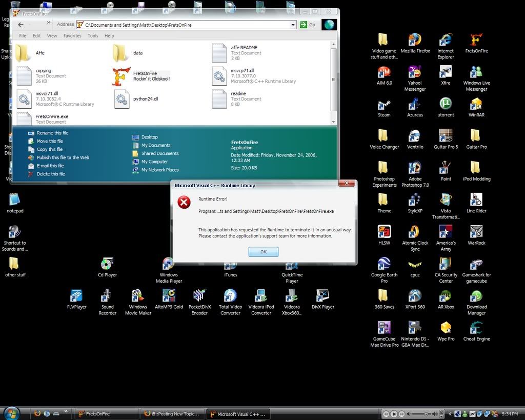The image size is (525, 420).
Task: Click OK in the Runtime Error dialog
Action: [264, 252]
